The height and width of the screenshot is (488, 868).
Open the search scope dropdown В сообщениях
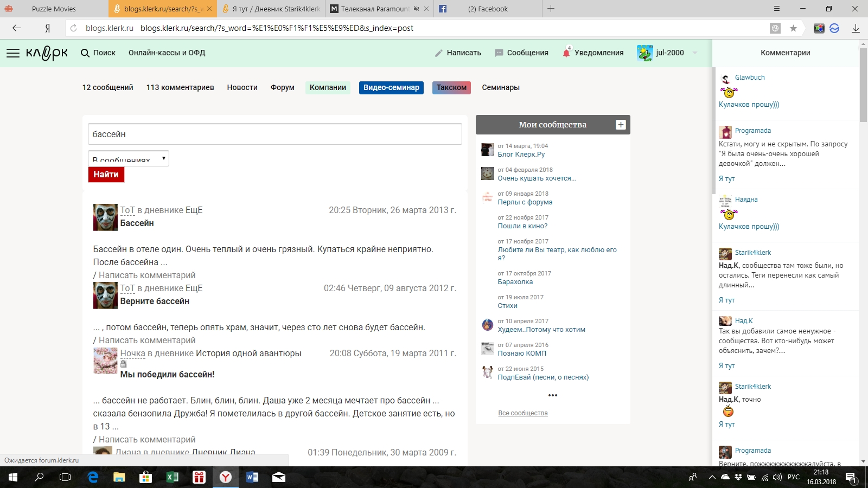coord(129,158)
